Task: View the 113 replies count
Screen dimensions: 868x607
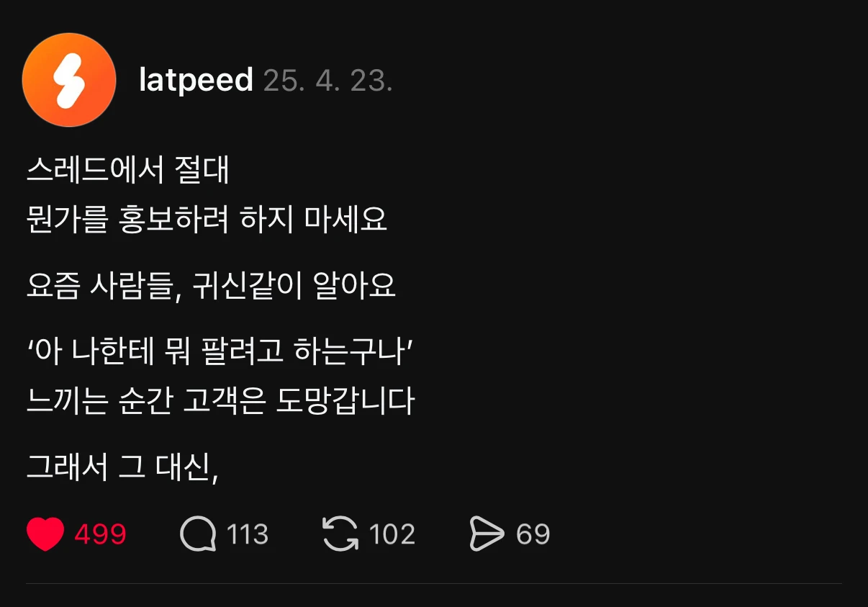Action: (x=247, y=534)
